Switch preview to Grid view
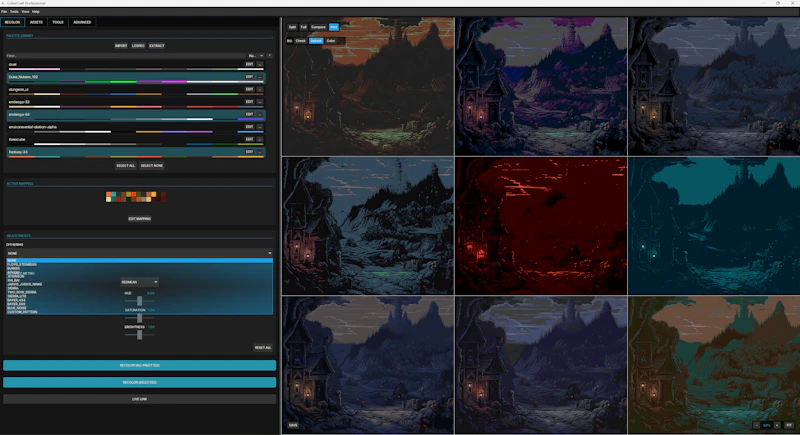The height and width of the screenshot is (435, 800). (334, 27)
